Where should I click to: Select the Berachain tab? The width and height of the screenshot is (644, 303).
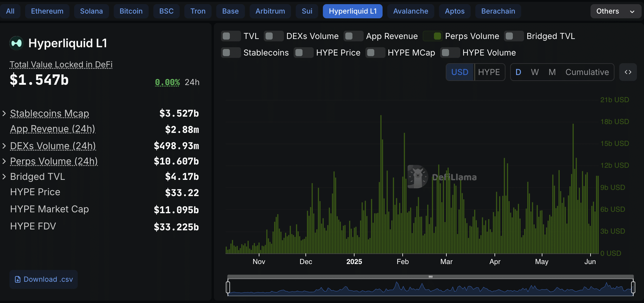(498, 11)
